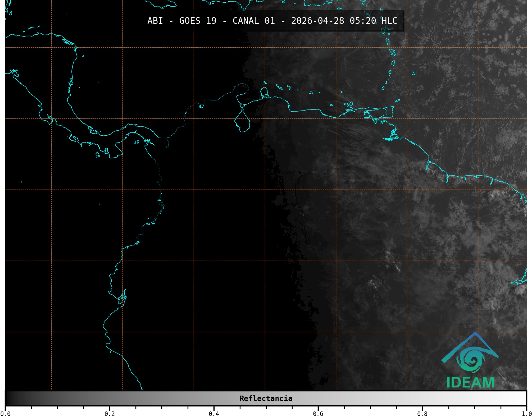Click the blue roof peak above the IDEAM swirl
Image resolution: width=532 pixels, height=417 pixels.
click(475, 334)
